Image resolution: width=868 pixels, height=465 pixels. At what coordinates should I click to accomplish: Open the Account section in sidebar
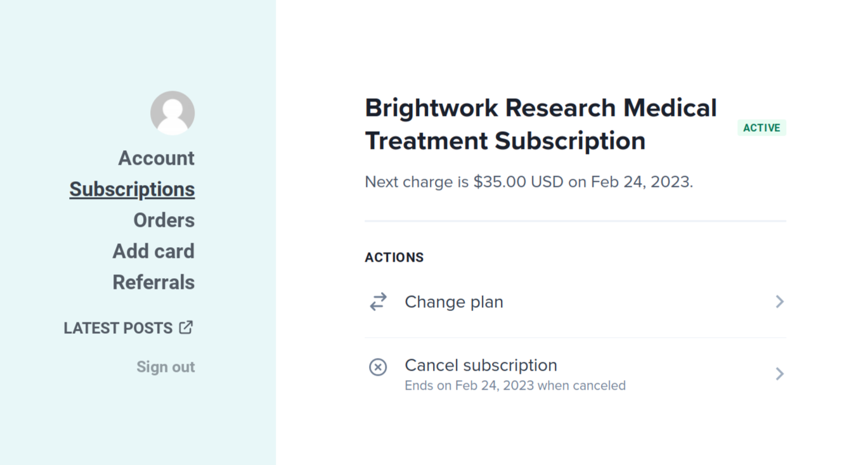(157, 158)
